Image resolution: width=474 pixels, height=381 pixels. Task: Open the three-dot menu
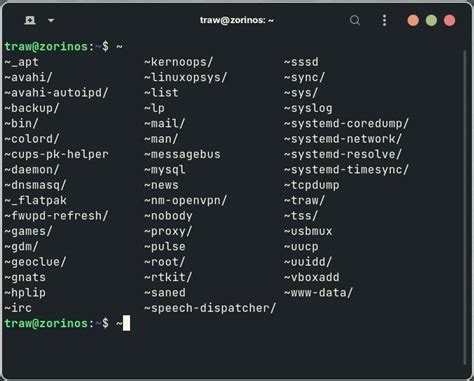pos(384,20)
